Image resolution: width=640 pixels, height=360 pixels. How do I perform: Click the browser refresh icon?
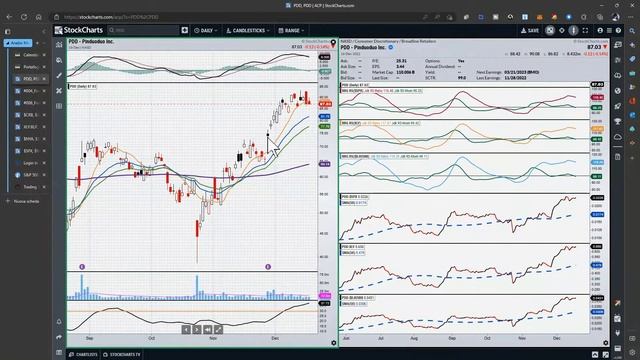point(24,17)
